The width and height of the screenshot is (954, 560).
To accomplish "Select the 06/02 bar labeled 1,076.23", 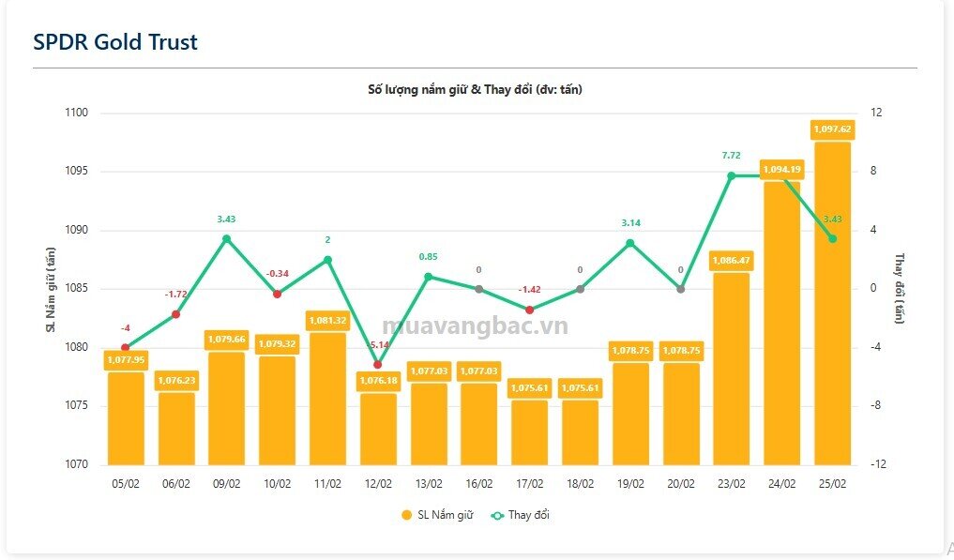I will (x=176, y=429).
